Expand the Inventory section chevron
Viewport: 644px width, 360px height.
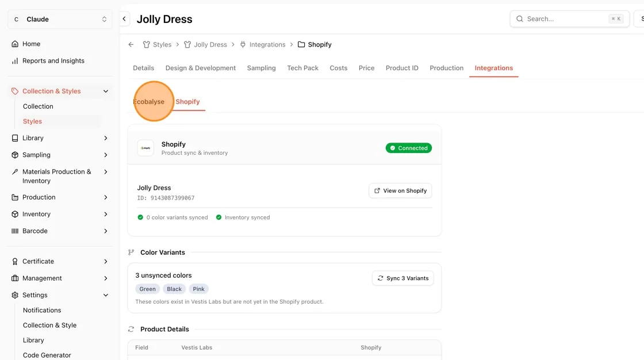pos(106,214)
